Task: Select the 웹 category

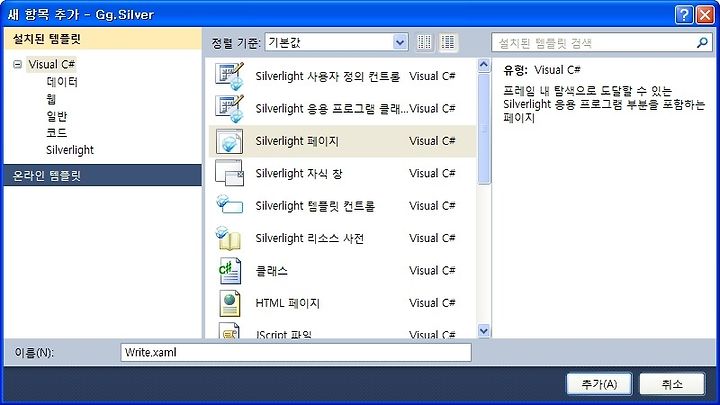Action: [x=51, y=99]
